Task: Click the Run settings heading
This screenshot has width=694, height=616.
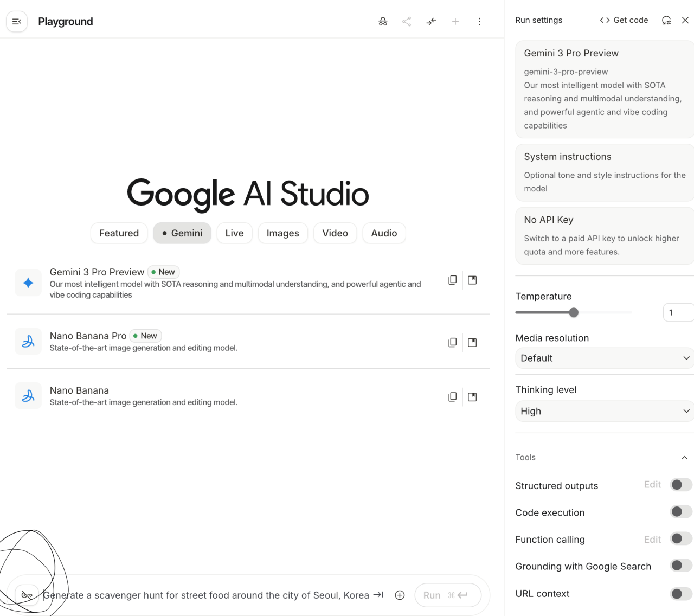Action: click(x=538, y=20)
